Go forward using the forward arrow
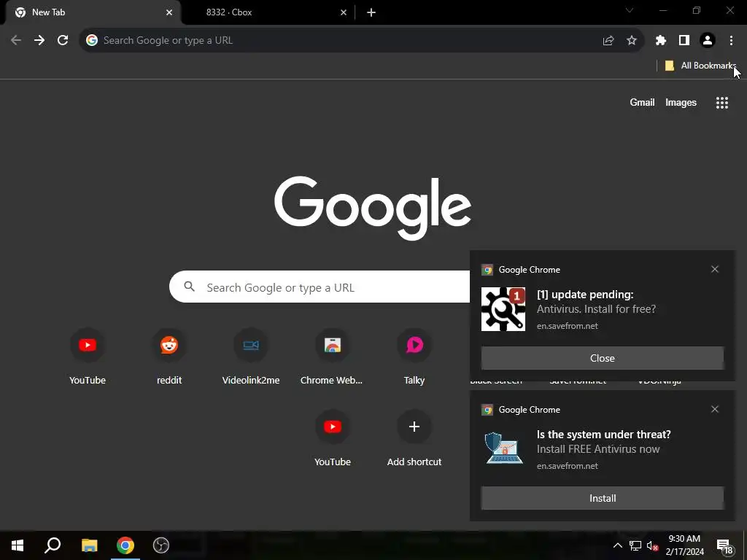 click(39, 41)
